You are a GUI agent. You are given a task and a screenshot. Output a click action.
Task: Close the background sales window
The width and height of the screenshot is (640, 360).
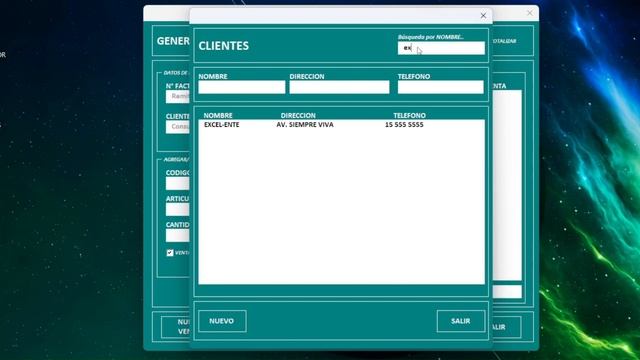click(x=529, y=13)
